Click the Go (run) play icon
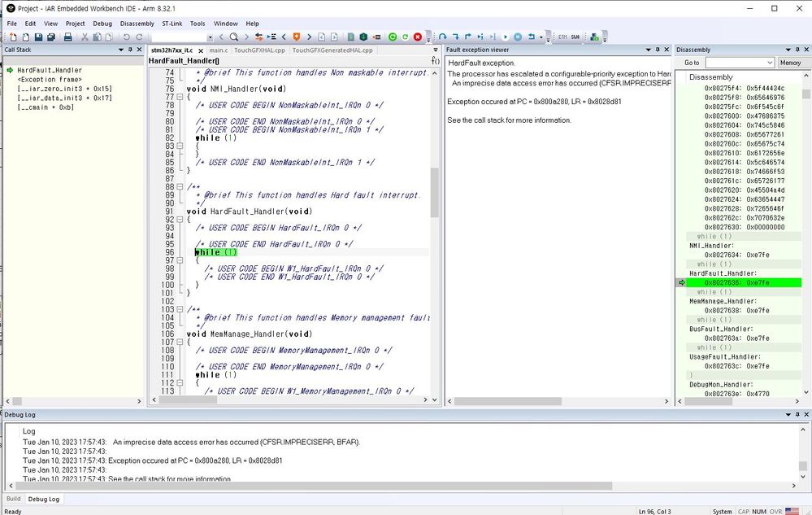Viewport: 812px width, 515px height. pyautogui.click(x=506, y=37)
